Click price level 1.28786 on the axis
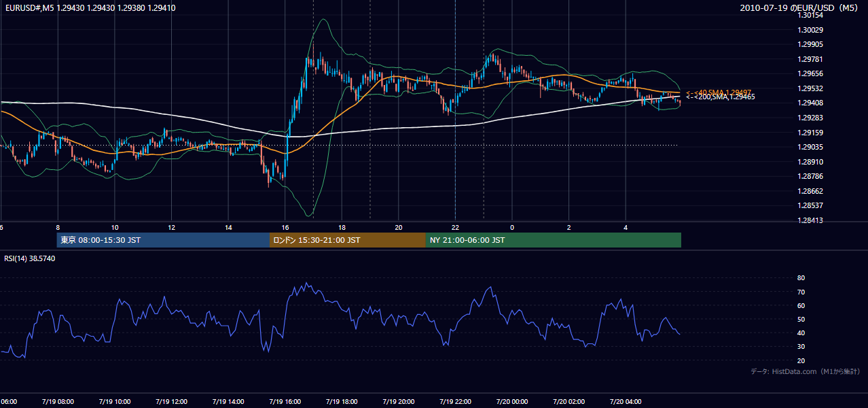Viewport: 868px width, 408px height. (810, 176)
